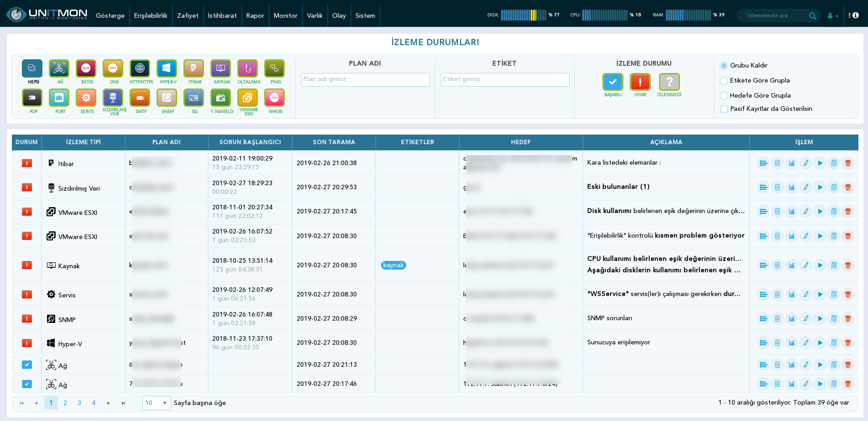Go to page 3 of results

pos(79,403)
